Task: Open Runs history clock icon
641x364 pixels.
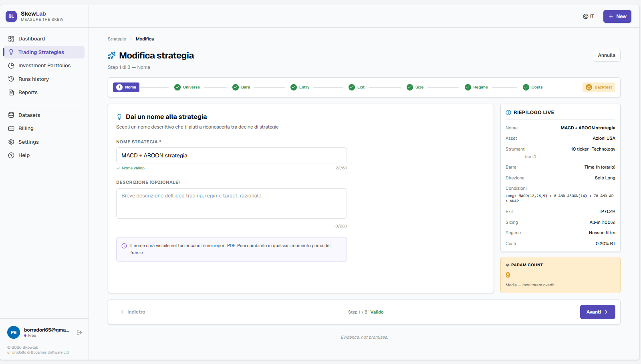Action: (x=11, y=79)
